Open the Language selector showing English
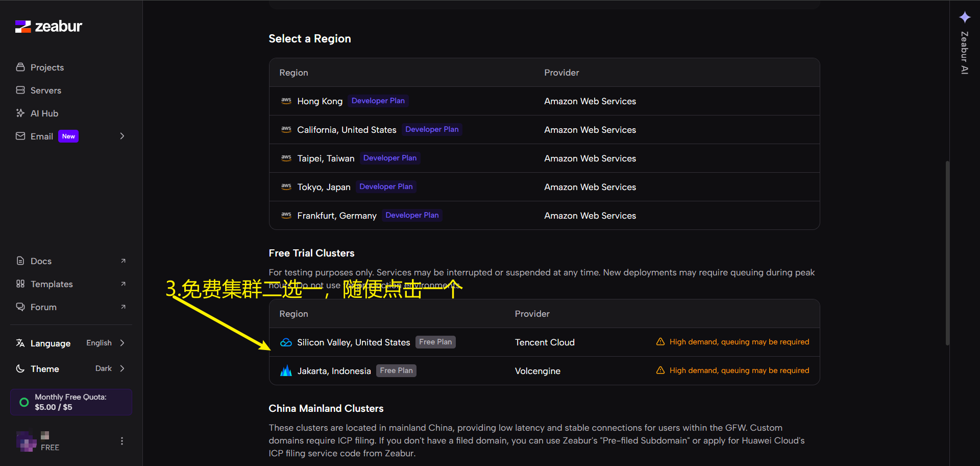 [x=71, y=343]
